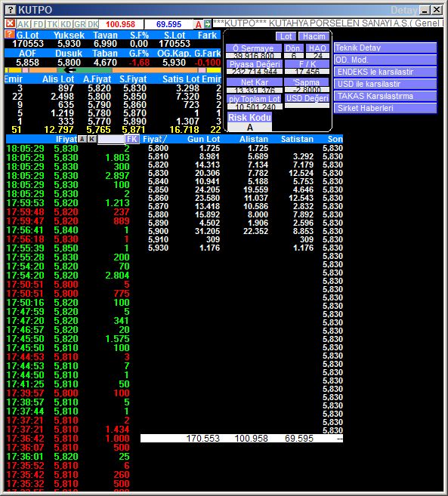This screenshot has height=496, width=448.
Task: Open Sirket Haberleri
Action: [385, 108]
